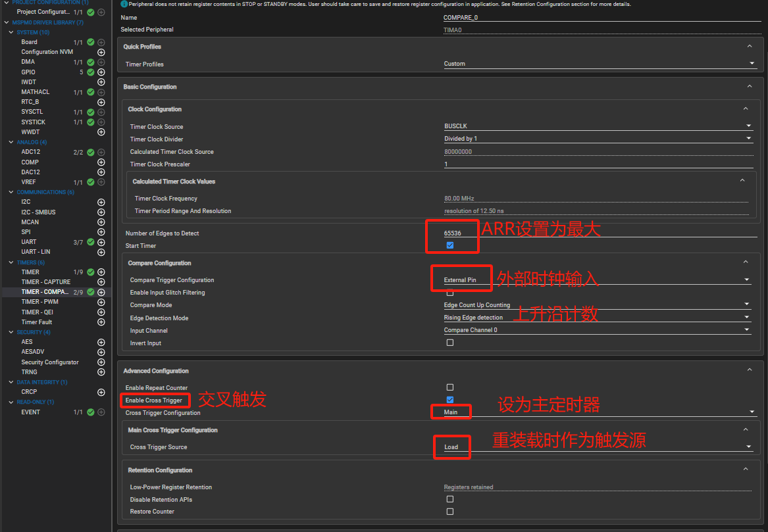This screenshot has height=532, width=768.
Task: Add a CRCP instance via plus icon
Action: click(101, 392)
